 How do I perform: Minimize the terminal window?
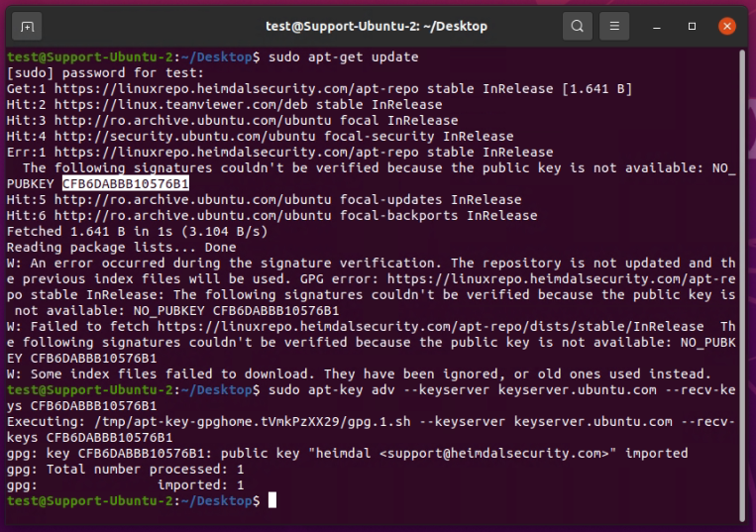click(656, 27)
